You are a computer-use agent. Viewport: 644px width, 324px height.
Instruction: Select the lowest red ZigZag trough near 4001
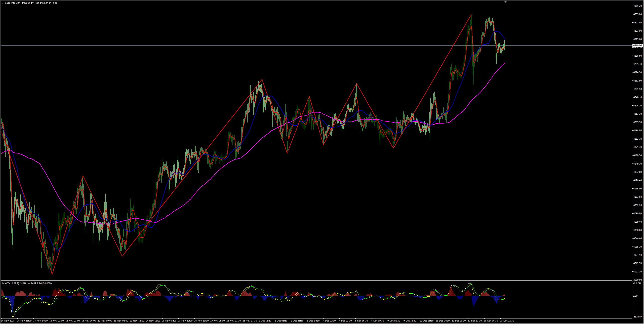pos(52,274)
